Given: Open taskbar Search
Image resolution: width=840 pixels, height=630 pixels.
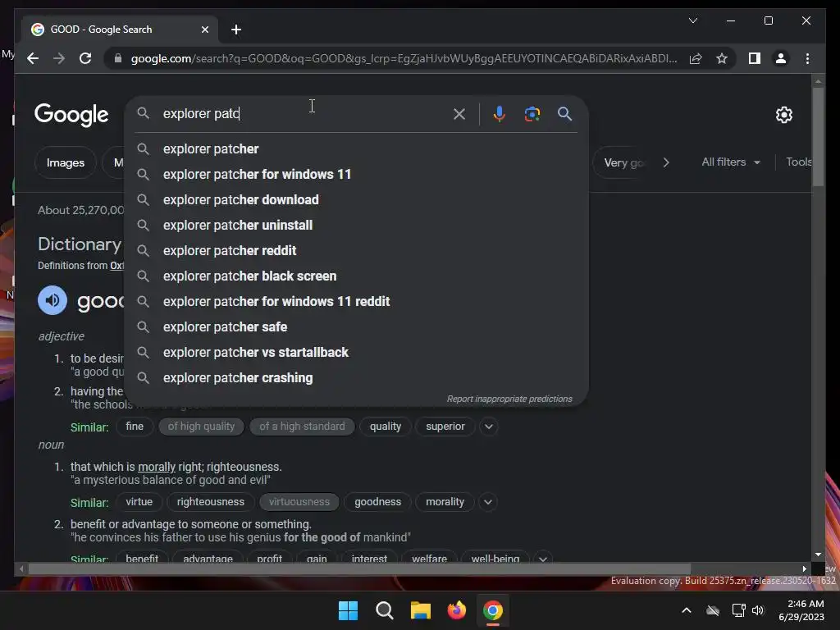Looking at the screenshot, I should pyautogui.click(x=384, y=610).
